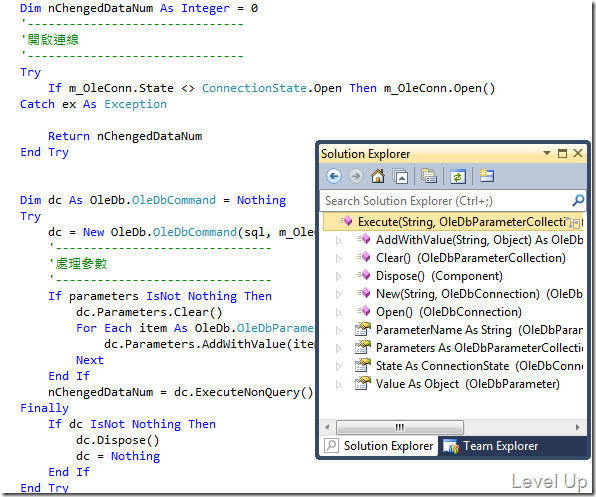The height and width of the screenshot is (497, 596).
Task: Select the Execute(String, OleDbParameterCollection) row
Action: [453, 222]
